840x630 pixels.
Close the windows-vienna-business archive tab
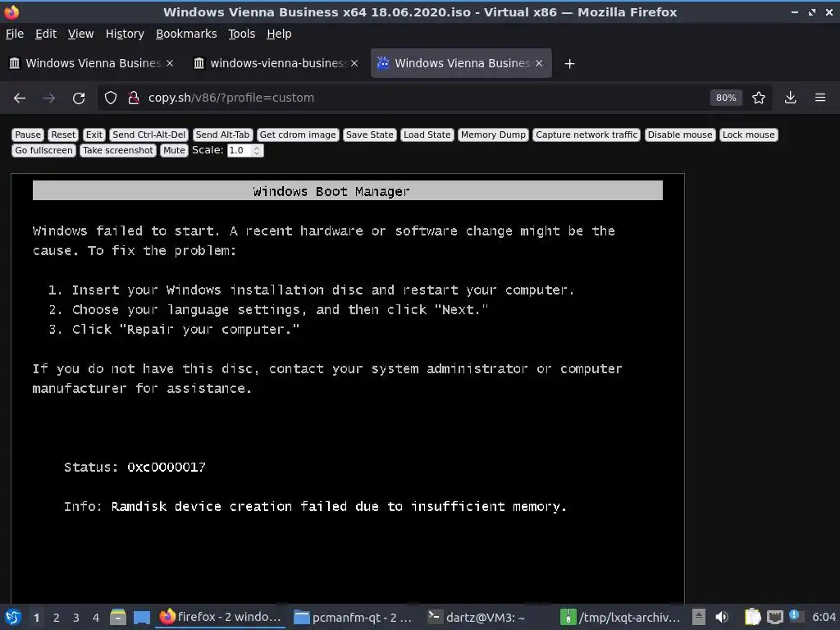354,63
